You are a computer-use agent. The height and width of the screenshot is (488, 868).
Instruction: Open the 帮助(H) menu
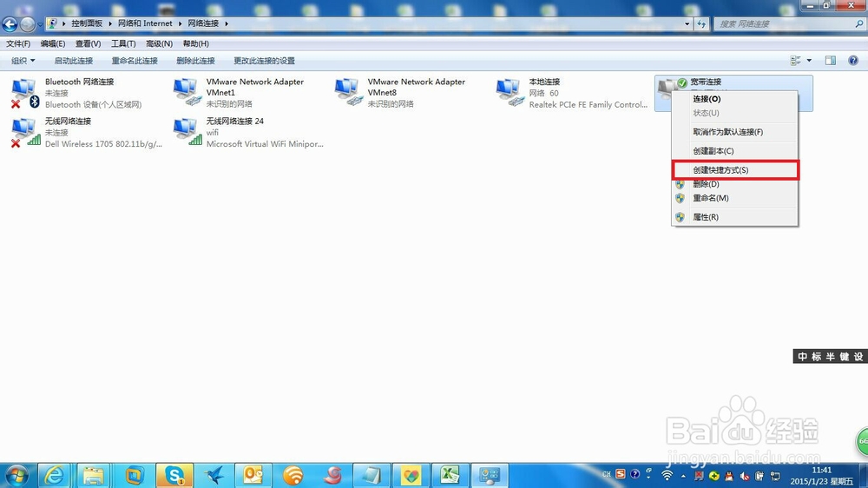pos(196,43)
